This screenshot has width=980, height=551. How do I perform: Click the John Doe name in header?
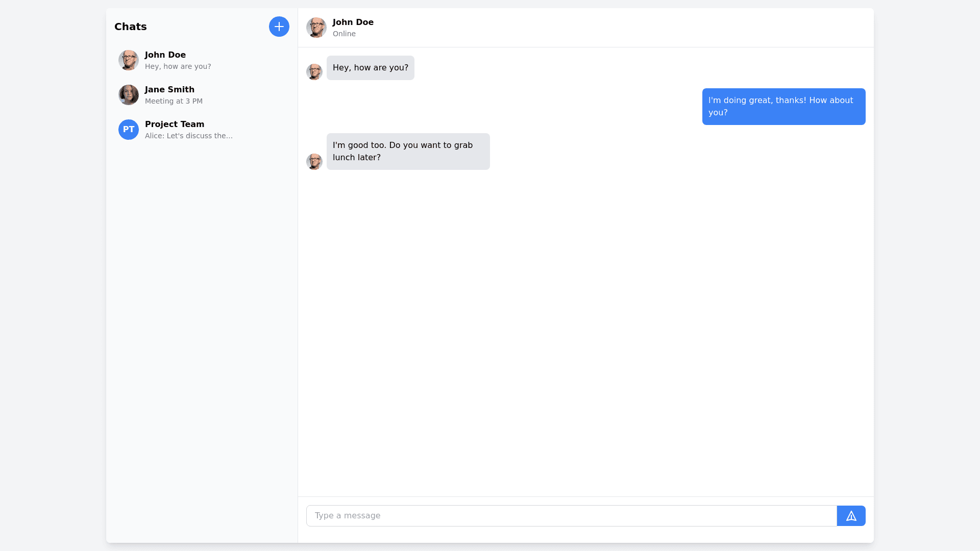coord(353,22)
